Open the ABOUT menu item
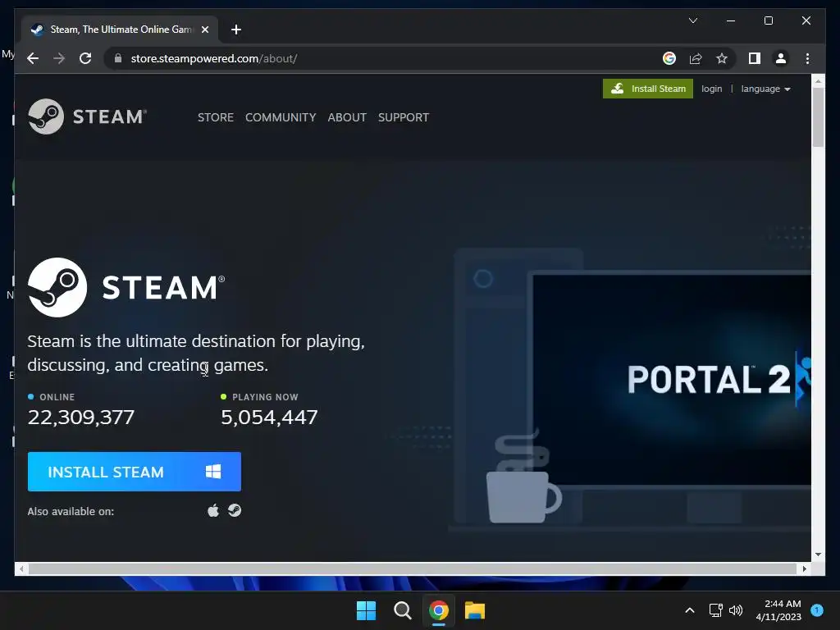 point(347,117)
